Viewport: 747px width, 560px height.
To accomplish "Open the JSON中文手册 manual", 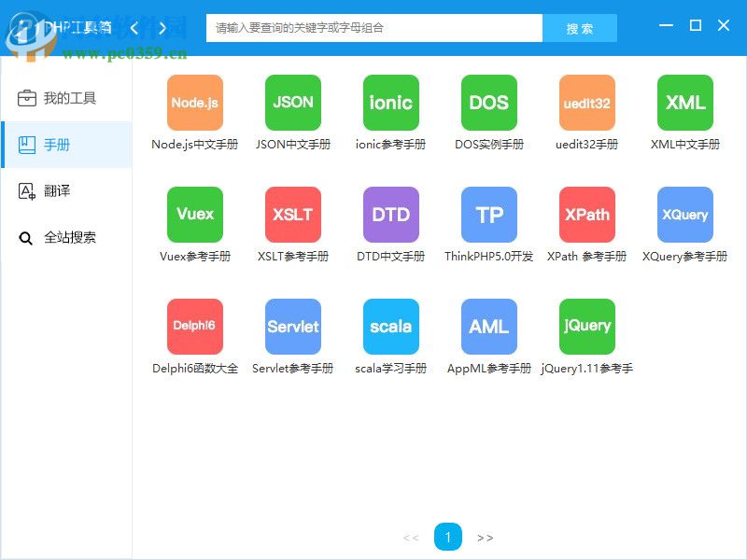I will 292,103.
